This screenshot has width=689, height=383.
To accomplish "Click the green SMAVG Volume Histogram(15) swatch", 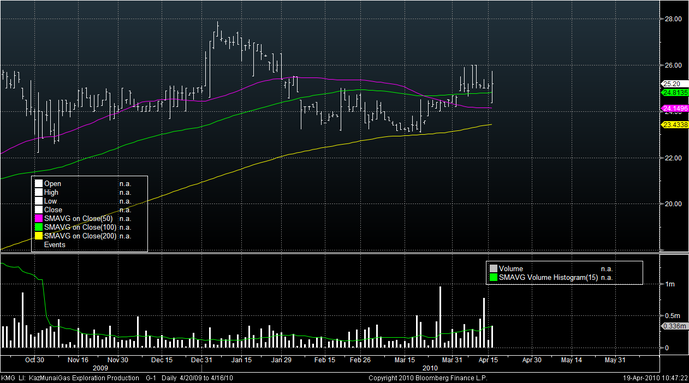I will click(493, 278).
